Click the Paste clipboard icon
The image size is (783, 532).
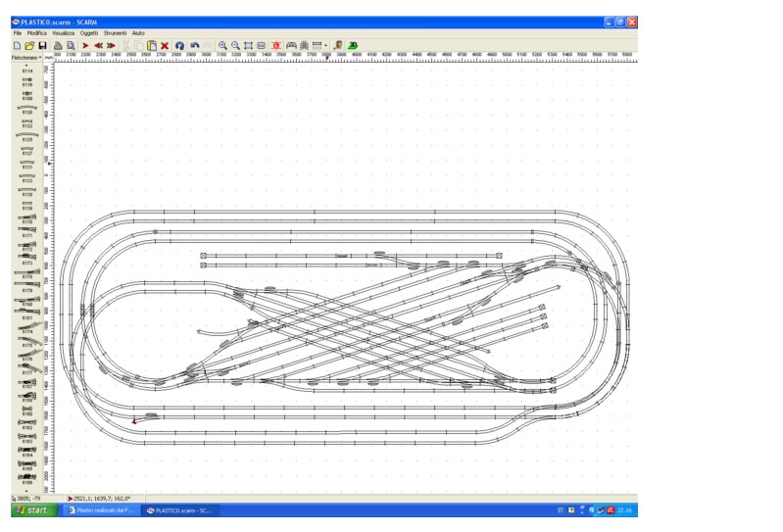tap(151, 45)
